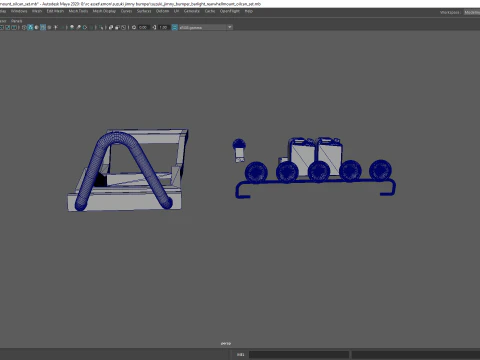Toggle X-ray joints display

point(123,27)
